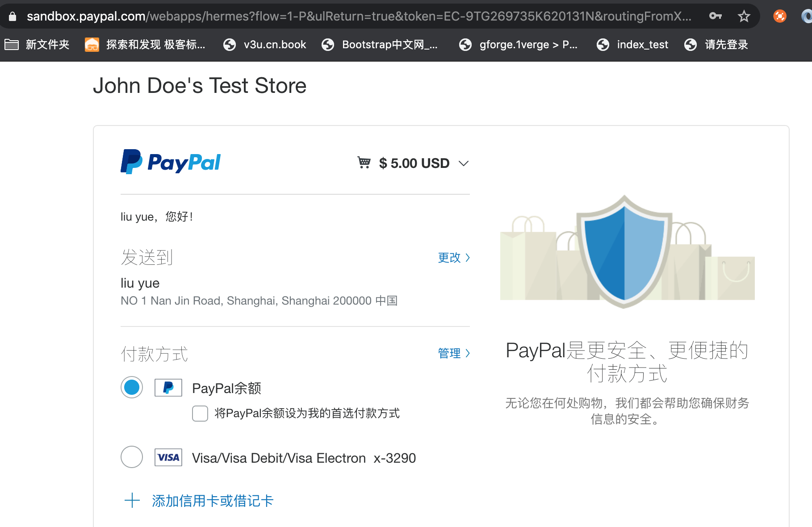Click the PayPal balance card icon
812x527 pixels.
pos(168,388)
